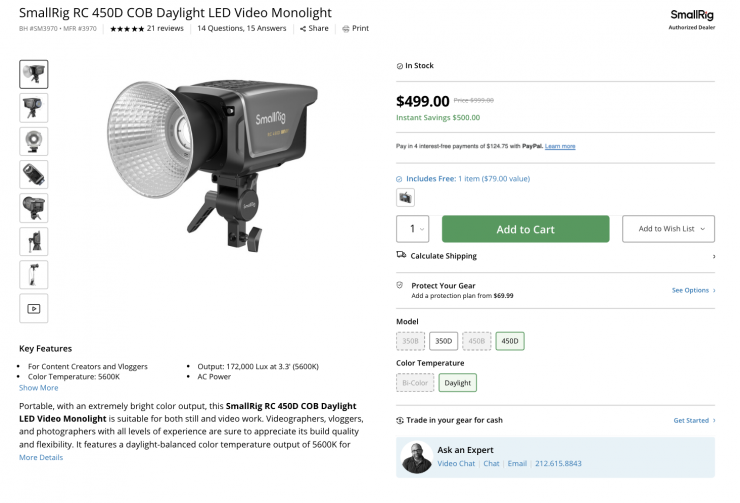Screen dimensions: 740x503
Task: Select the Bi-Color temperature option
Action: [x=414, y=382]
